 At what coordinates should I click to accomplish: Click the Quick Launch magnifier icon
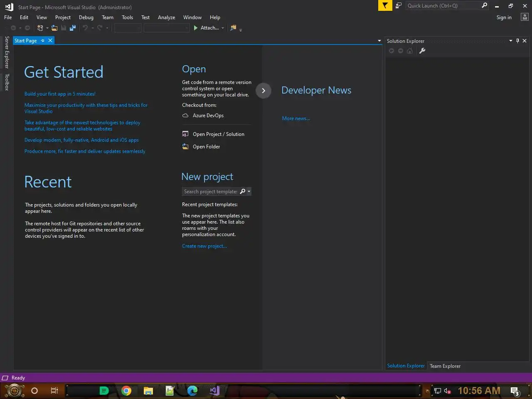[484, 5]
